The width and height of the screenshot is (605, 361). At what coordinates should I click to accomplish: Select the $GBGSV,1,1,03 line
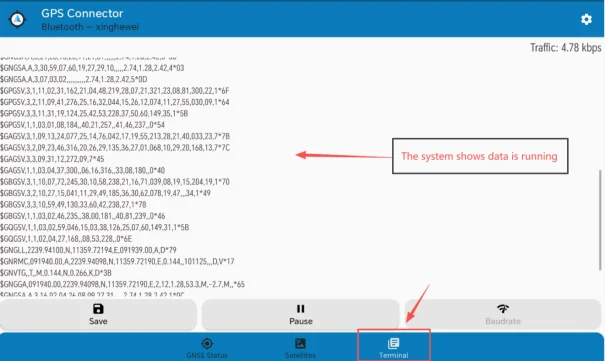pyautogui.click(x=82, y=216)
